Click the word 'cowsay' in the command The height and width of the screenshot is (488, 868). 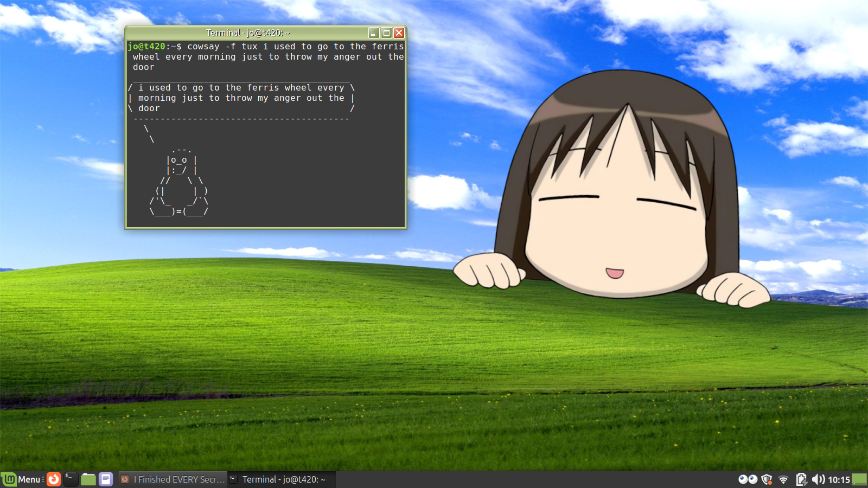pos(203,47)
